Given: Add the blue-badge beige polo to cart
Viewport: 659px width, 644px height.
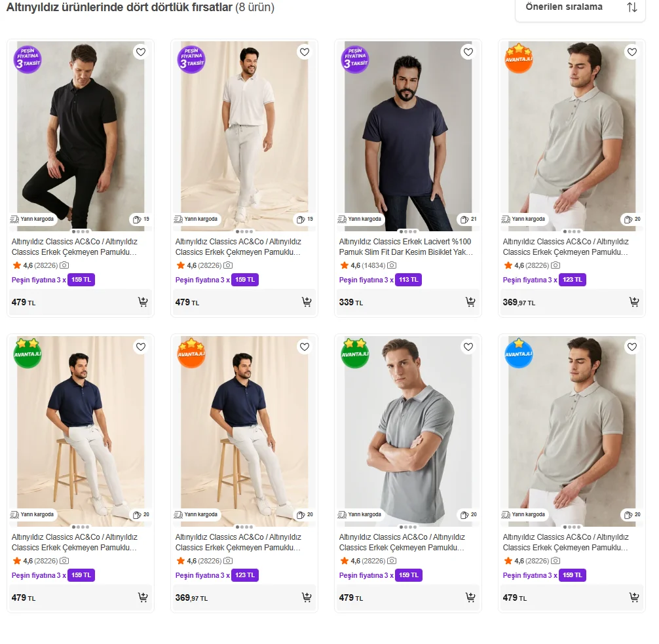Looking at the screenshot, I should (x=633, y=597).
